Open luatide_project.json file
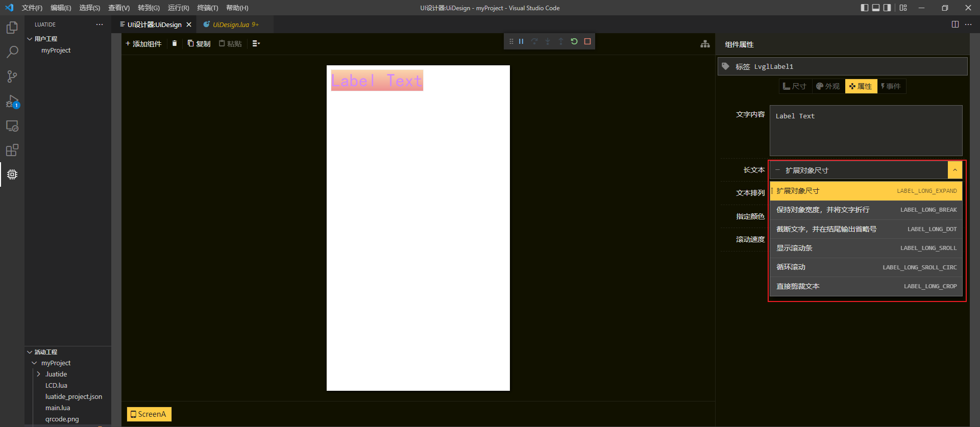980x427 pixels. [73, 397]
